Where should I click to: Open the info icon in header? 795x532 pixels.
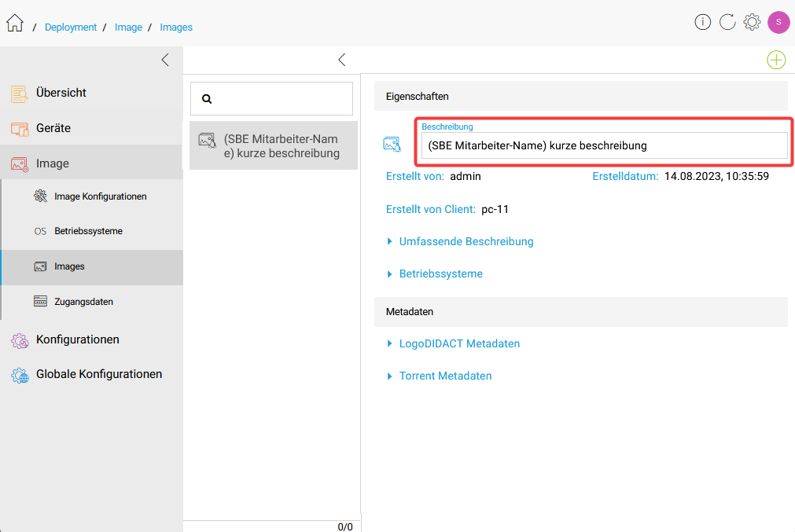[x=703, y=22]
